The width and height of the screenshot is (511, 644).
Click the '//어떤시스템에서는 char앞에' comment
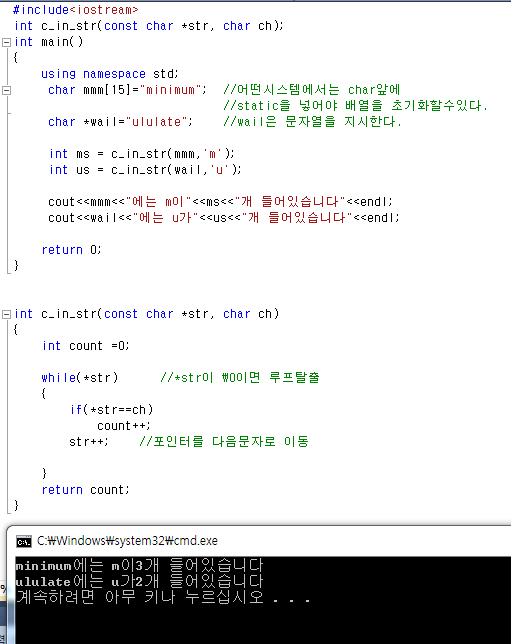[312, 90]
